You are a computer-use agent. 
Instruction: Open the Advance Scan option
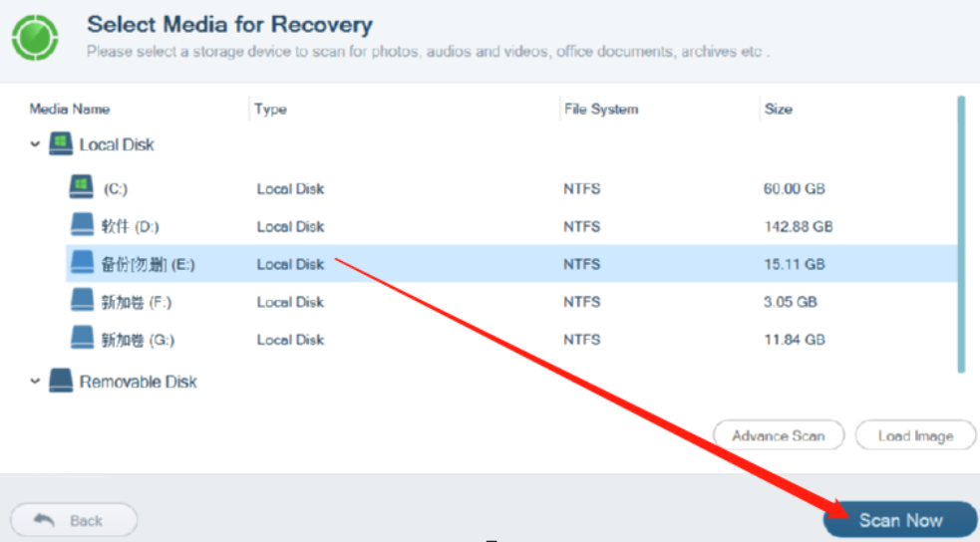coord(778,435)
